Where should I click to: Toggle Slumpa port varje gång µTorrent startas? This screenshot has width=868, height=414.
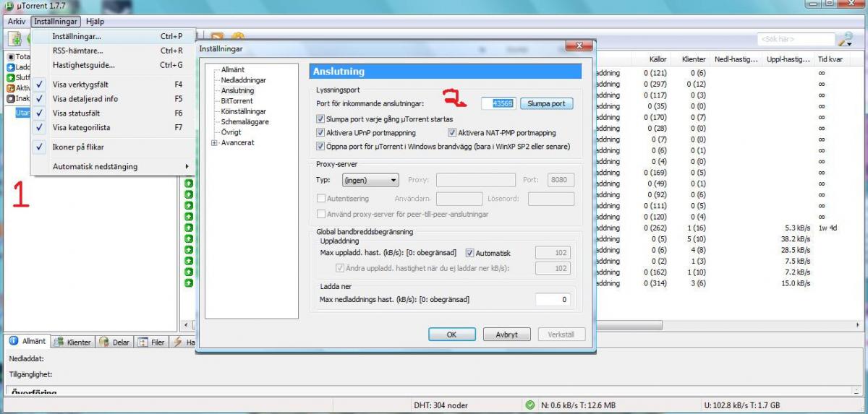coord(320,118)
